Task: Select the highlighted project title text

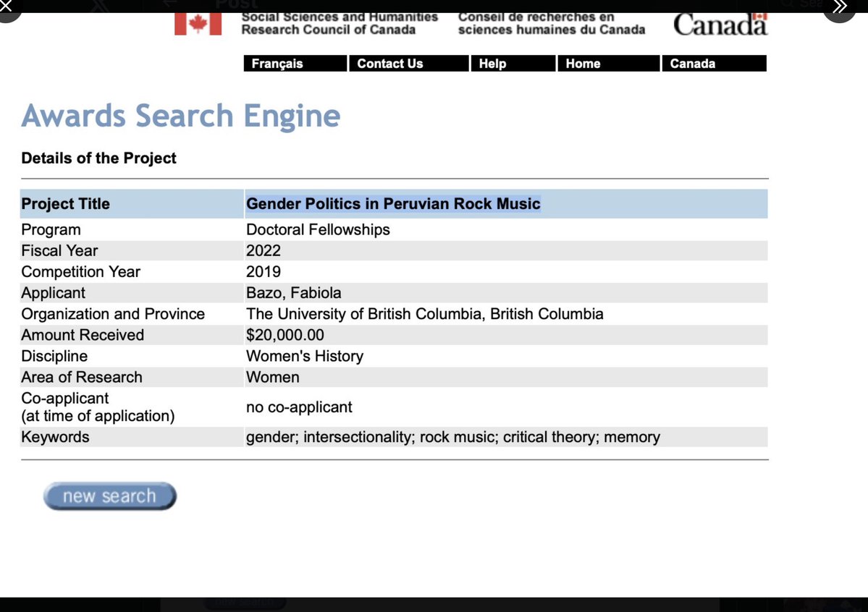Action: pos(393,204)
